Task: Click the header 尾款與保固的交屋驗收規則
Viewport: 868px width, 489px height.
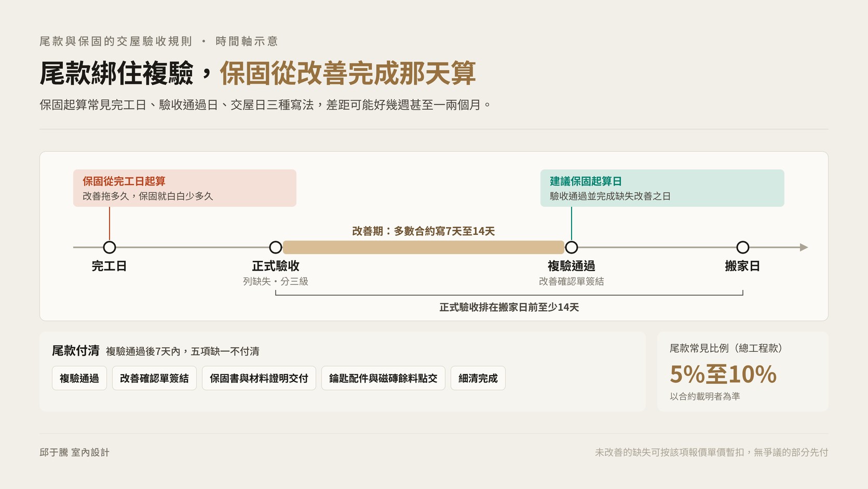Action: [116, 41]
